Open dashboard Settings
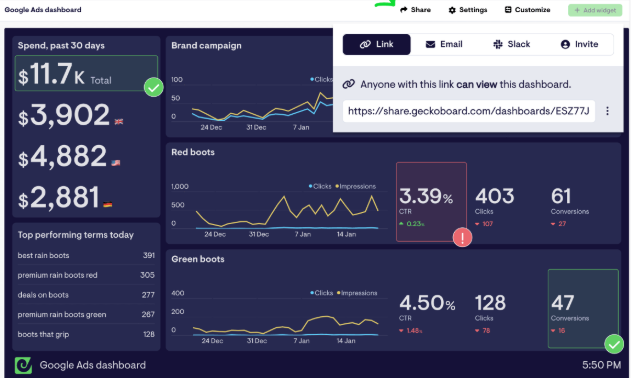 468,10
